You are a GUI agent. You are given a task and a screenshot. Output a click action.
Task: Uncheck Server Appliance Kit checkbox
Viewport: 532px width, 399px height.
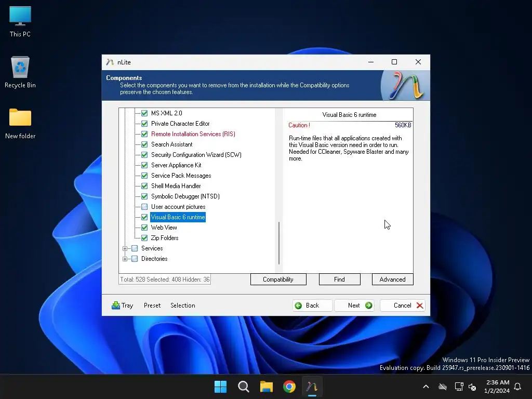pyautogui.click(x=144, y=165)
